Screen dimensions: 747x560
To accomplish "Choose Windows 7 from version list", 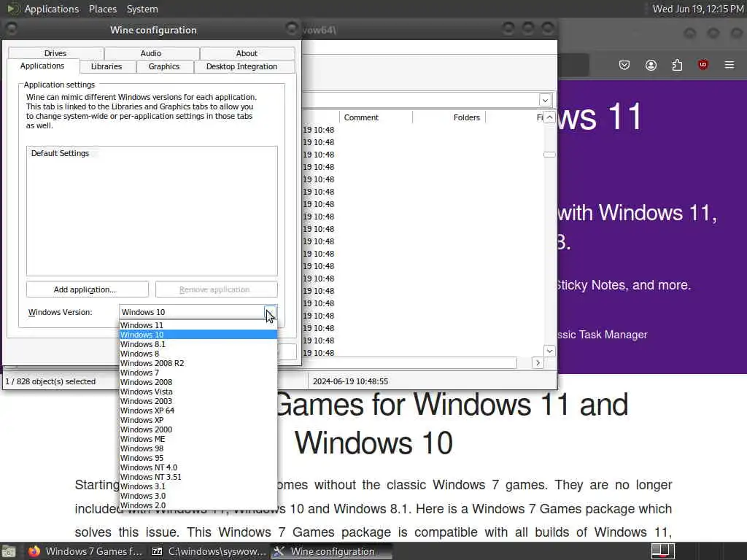I will [x=198, y=373].
